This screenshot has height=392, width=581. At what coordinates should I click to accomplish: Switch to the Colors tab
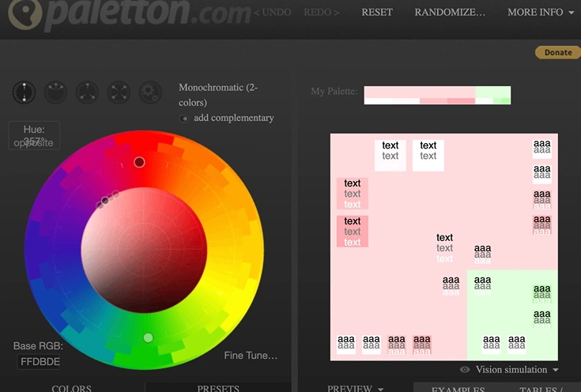click(x=71, y=388)
